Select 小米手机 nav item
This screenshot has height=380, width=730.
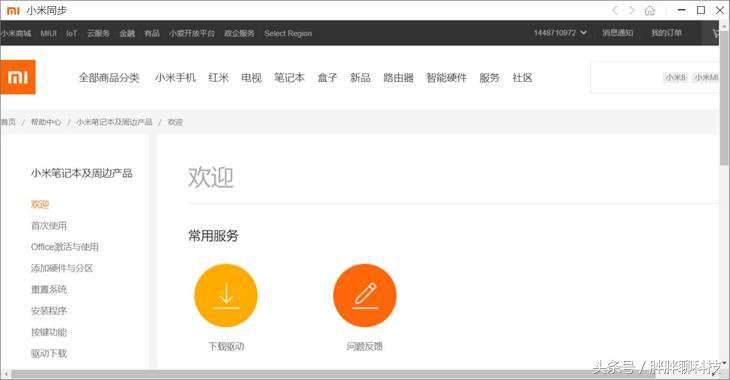click(x=175, y=78)
